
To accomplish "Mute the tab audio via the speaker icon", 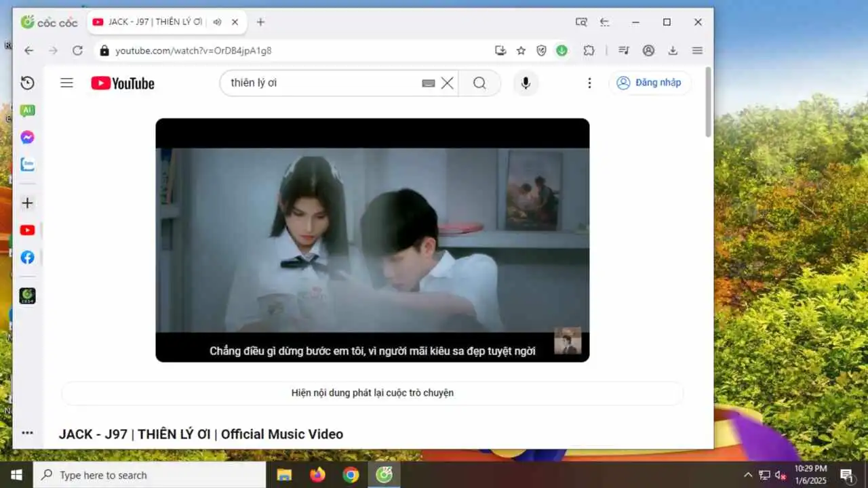I will [x=217, y=22].
